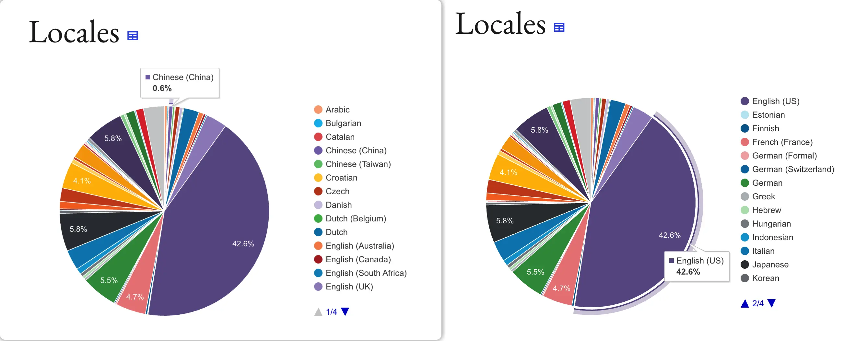Screen dimensions: 868x341
Task: Click English (Canada) legend entry
Action: 352,259
